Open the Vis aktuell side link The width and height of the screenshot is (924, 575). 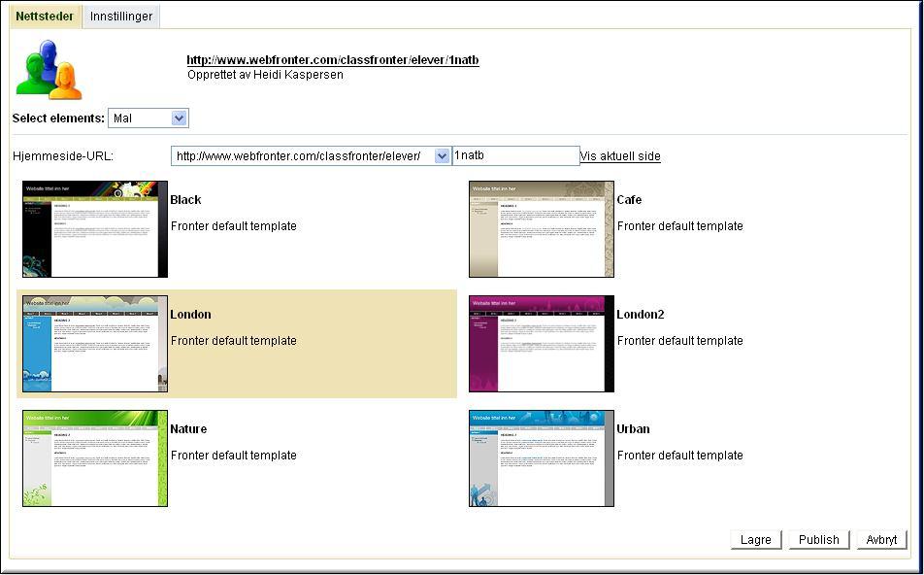(x=620, y=156)
